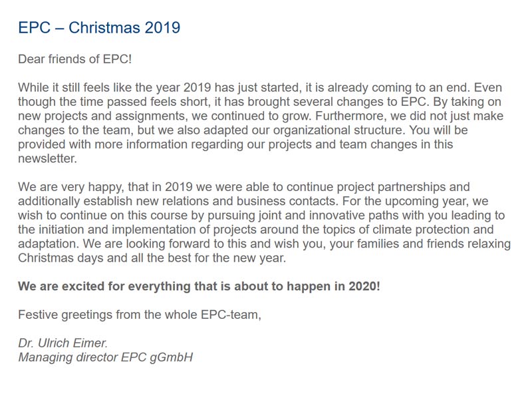Click the 'Dear friends of EPC!' greeting

75,59
